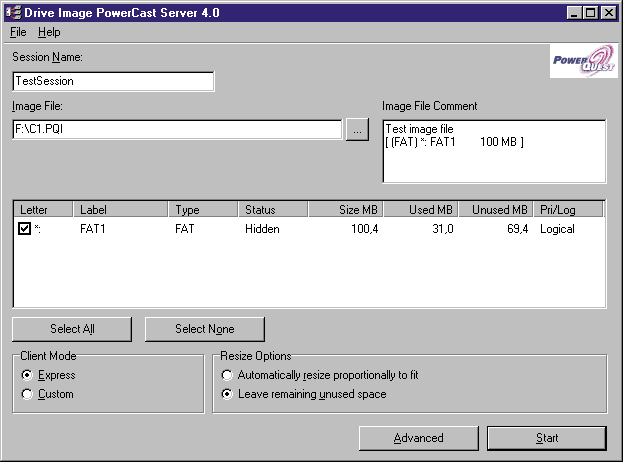Image resolution: width=623 pixels, height=462 pixels.
Task: Click the Logical cell in partition row
Action: (x=557, y=229)
